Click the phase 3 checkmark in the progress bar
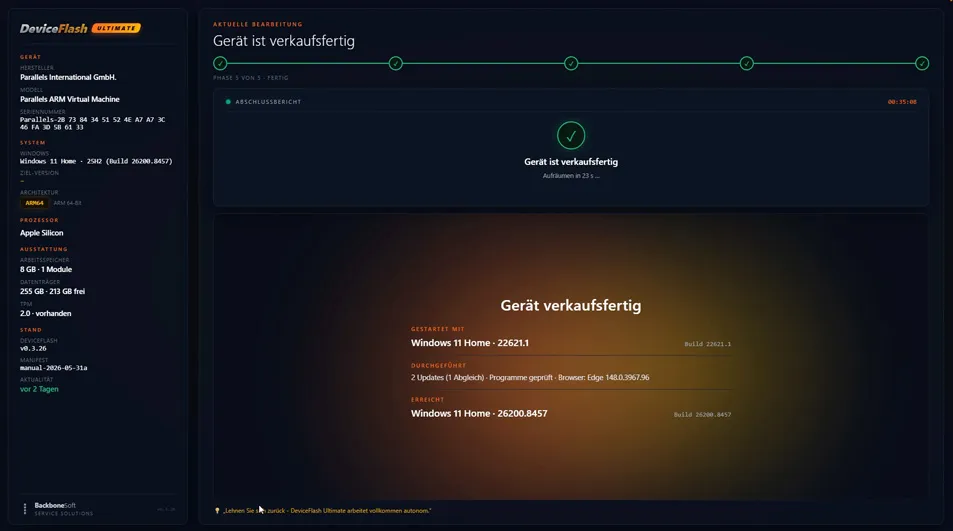Screen dimensions: 953x531 click(x=571, y=63)
